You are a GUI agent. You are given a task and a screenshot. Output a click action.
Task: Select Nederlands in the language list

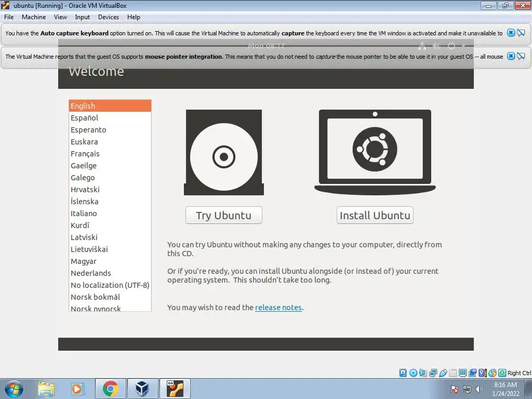coord(110,273)
